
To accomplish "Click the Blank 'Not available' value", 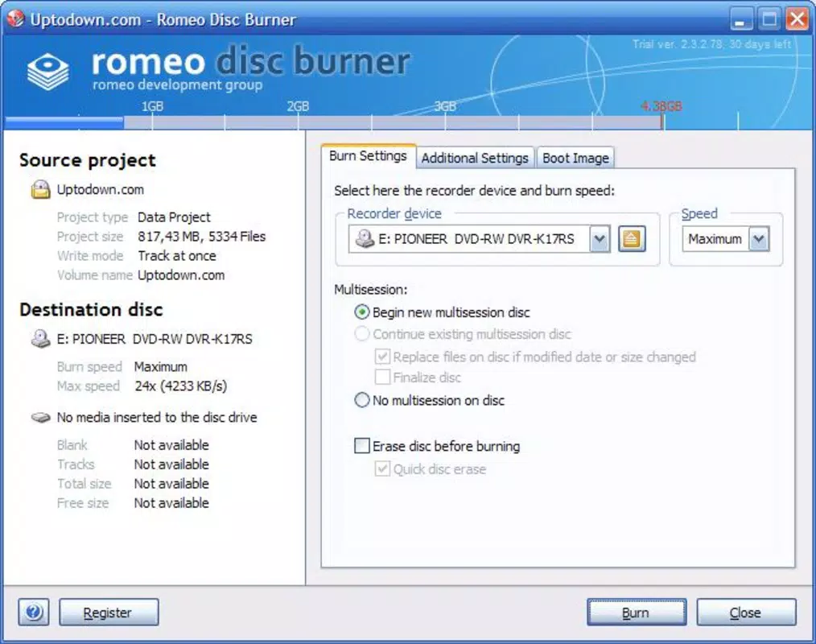I will point(171,445).
